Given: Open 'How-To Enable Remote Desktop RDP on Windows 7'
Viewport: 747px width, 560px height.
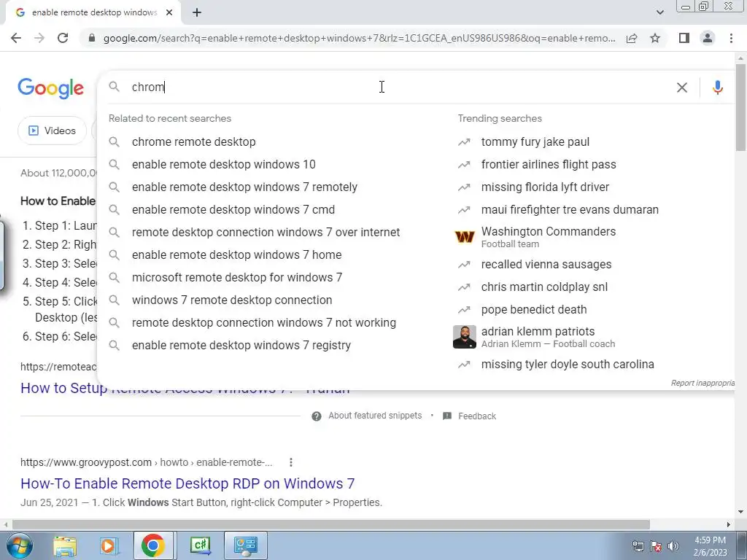Looking at the screenshot, I should tap(187, 484).
